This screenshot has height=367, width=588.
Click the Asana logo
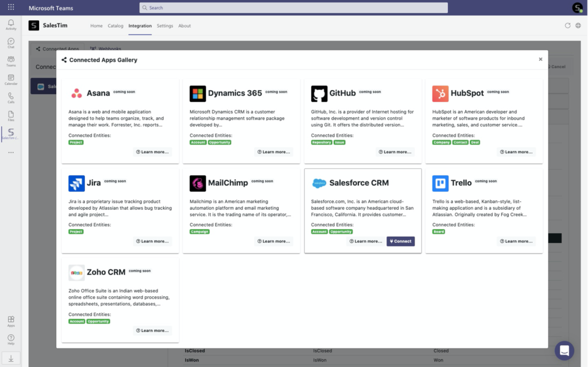pyautogui.click(x=76, y=94)
